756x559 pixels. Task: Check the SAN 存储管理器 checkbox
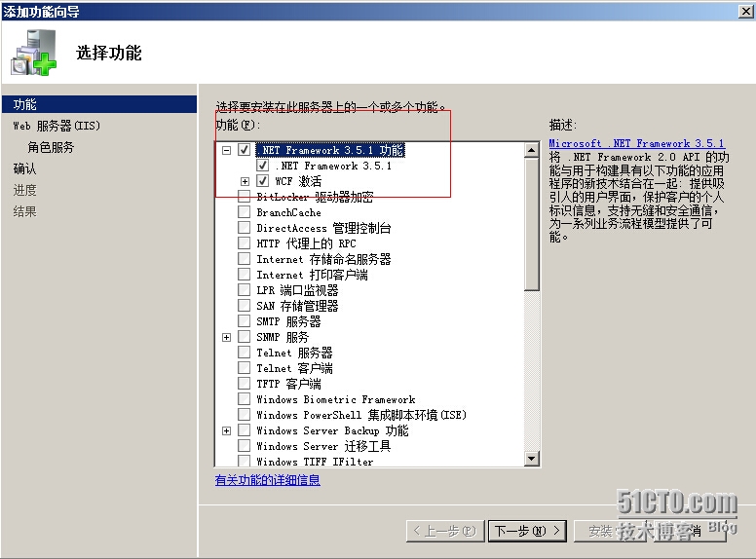pyautogui.click(x=244, y=306)
